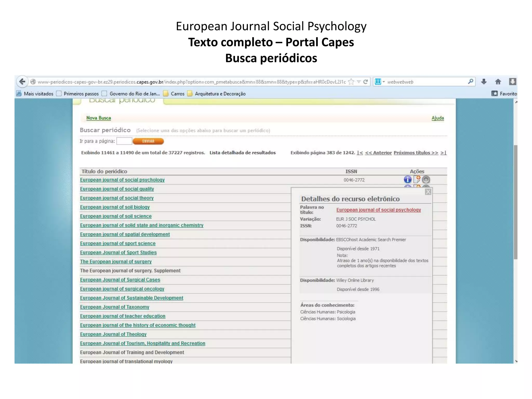Open the address bar history dropdown arrow
Image resolution: width=532 pixels, height=399 pixels.
pyautogui.click(x=359, y=82)
